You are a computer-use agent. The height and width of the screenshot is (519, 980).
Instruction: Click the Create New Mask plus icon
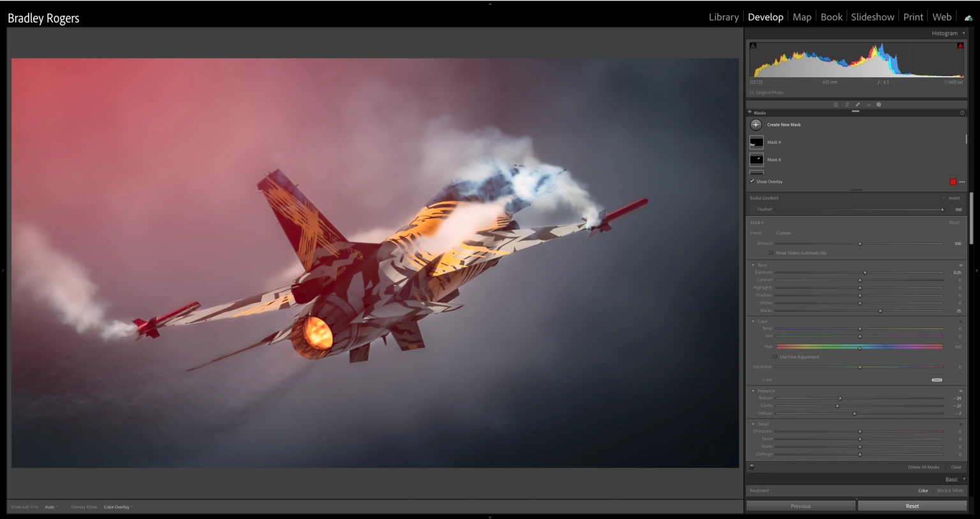(x=756, y=124)
